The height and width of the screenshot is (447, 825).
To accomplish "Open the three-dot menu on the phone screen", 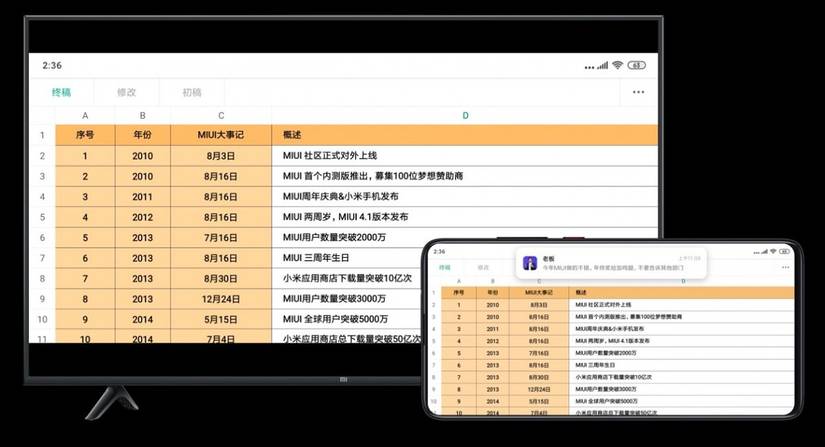I will click(x=786, y=268).
